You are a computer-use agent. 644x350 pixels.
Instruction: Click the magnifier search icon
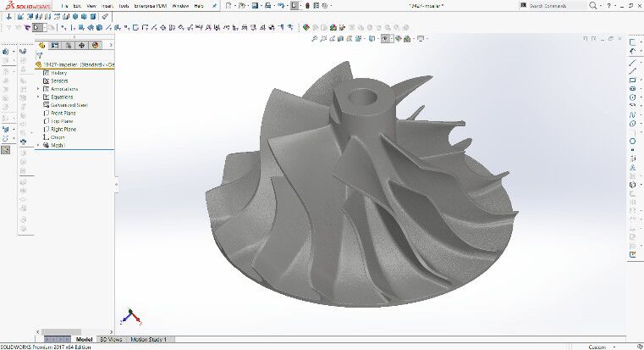point(592,5)
